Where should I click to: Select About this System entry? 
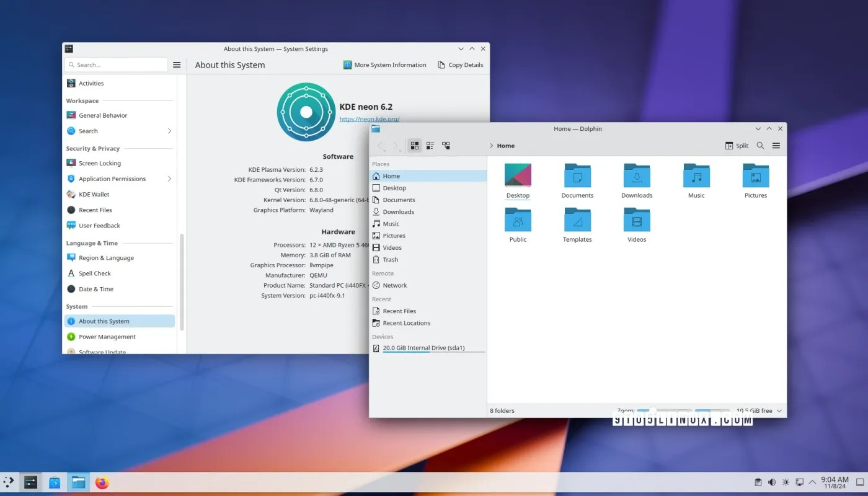[119, 321]
